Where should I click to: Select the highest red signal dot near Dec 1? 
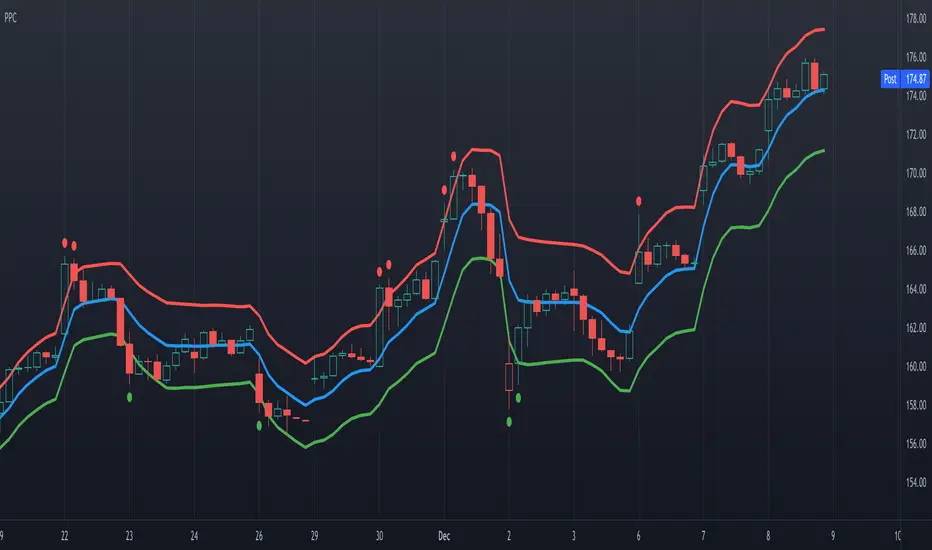tap(454, 156)
